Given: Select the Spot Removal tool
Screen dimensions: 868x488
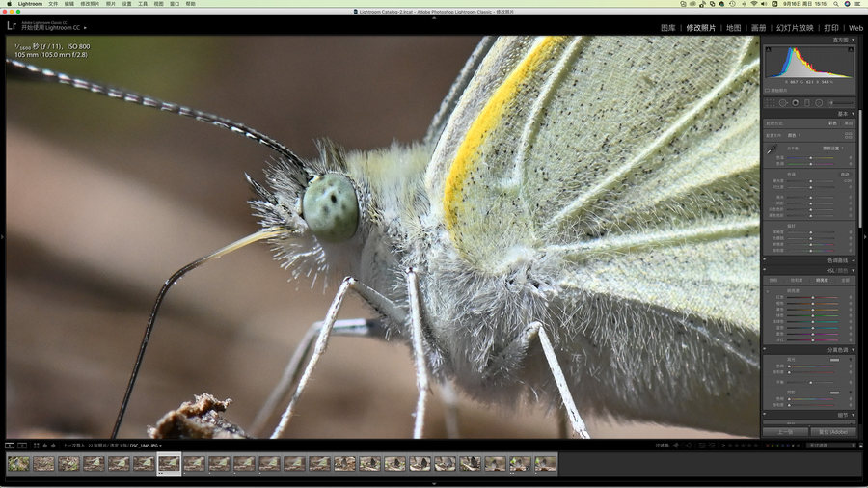Looking at the screenshot, I should pos(783,102).
